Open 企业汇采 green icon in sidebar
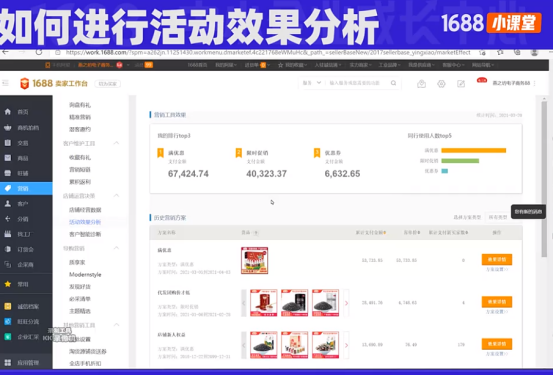 [8, 336]
